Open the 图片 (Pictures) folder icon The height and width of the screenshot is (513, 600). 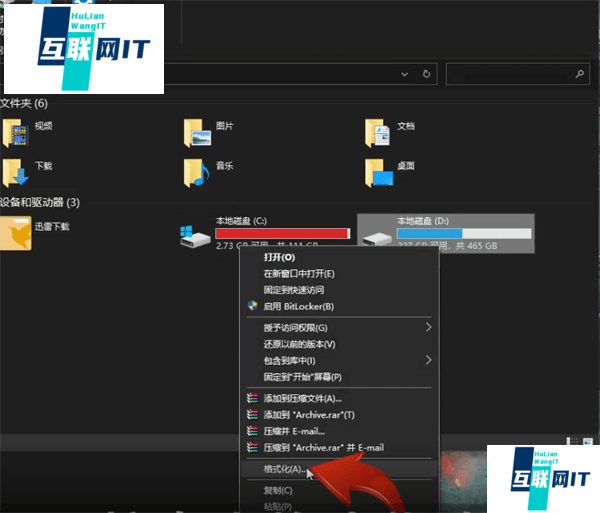click(x=196, y=131)
